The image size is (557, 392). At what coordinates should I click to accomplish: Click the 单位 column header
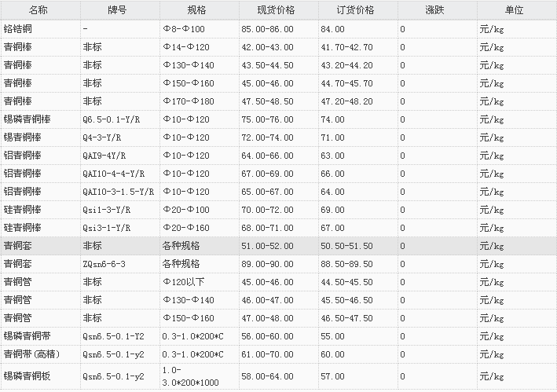point(515,10)
